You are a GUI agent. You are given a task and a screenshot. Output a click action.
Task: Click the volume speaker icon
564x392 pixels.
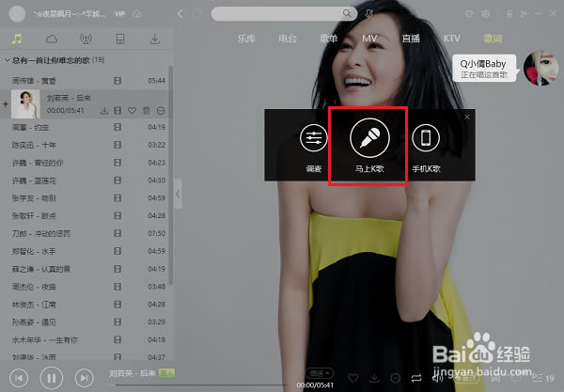point(437,378)
